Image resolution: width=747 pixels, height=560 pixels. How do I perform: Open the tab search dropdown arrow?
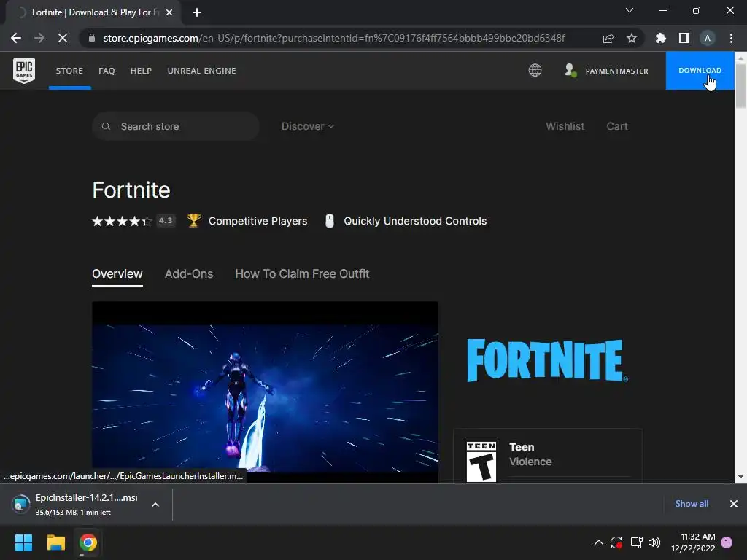click(630, 10)
